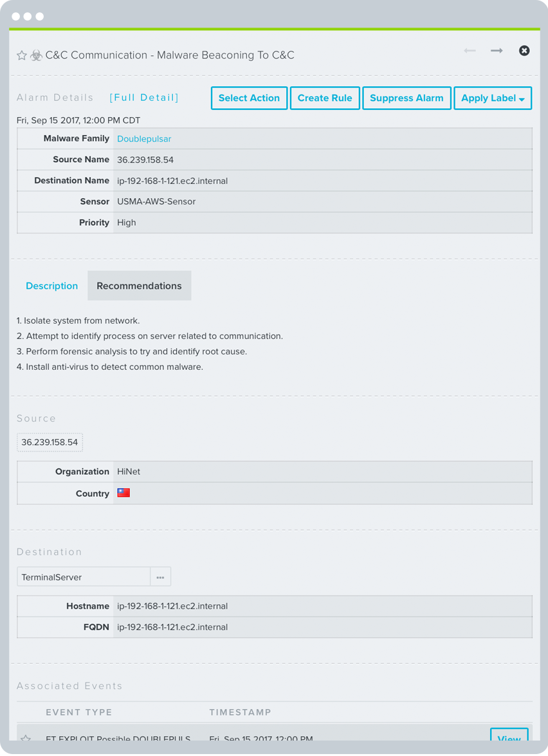Click the biohazard malware icon in title
Screen dimensions: 548x756
[x=36, y=56]
